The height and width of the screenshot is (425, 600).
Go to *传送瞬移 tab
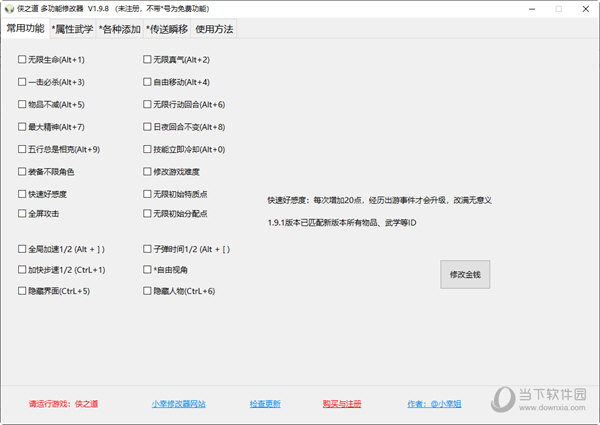click(167, 29)
